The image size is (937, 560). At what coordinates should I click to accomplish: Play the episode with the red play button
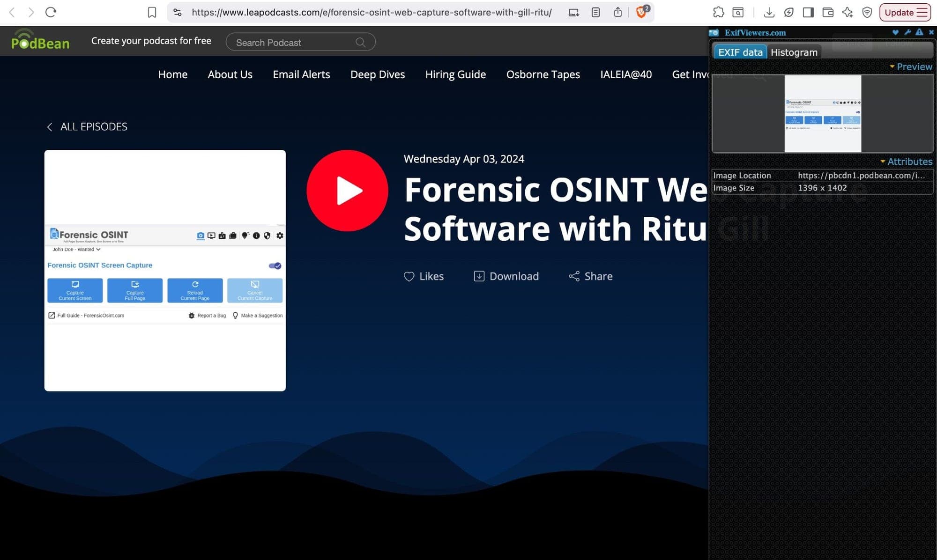pos(347,191)
